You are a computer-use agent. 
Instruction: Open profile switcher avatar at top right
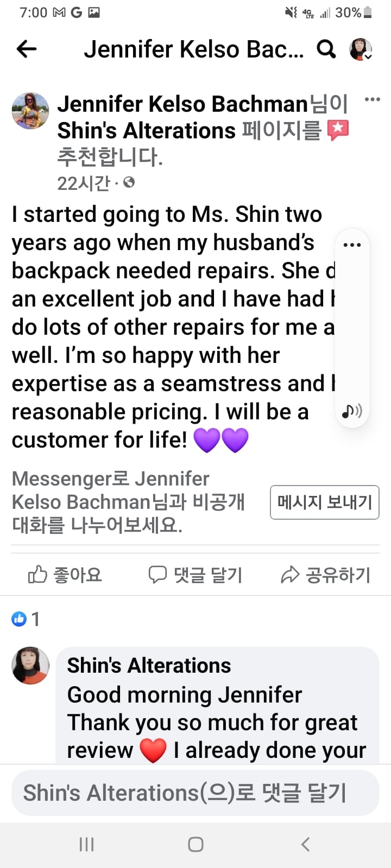tap(361, 49)
